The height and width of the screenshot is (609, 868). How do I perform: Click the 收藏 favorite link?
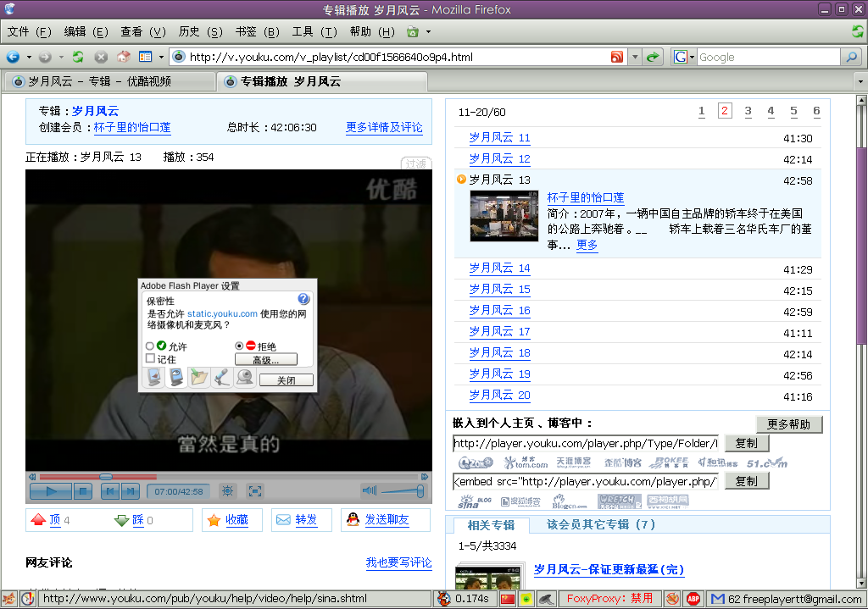(x=236, y=520)
